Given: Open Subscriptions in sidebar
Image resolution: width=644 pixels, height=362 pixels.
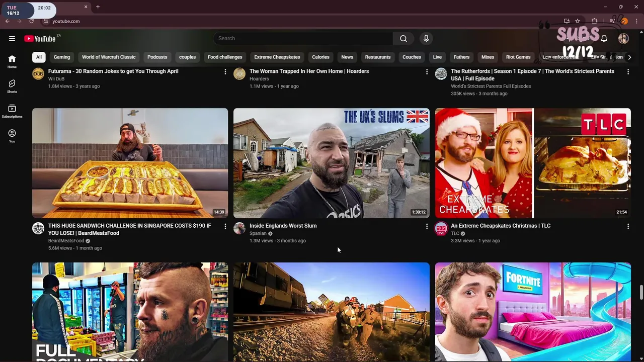Looking at the screenshot, I should pyautogui.click(x=12, y=111).
